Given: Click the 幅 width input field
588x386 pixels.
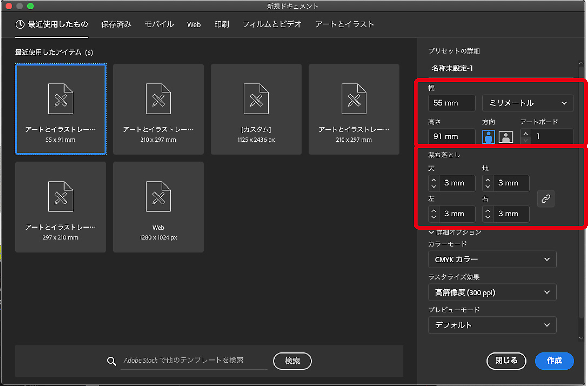Looking at the screenshot, I should [x=451, y=103].
